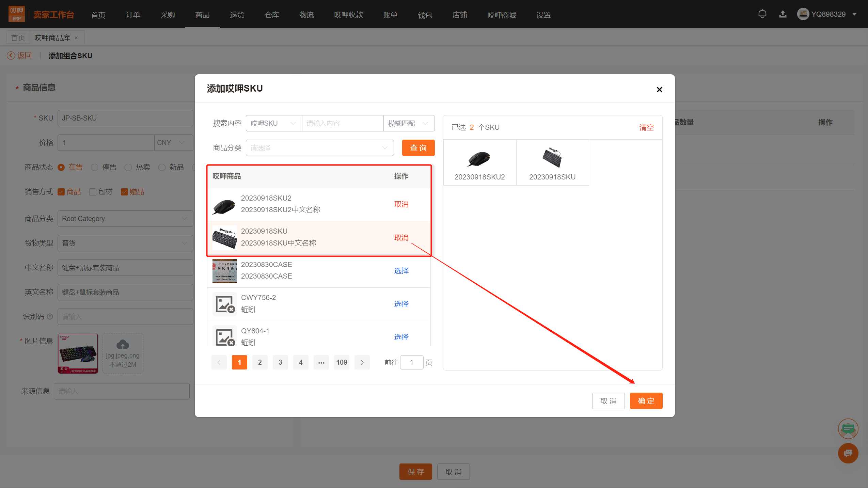Viewport: 868px width, 488px height.
Task: Click the image upload cloud icon
Action: pos(123,345)
